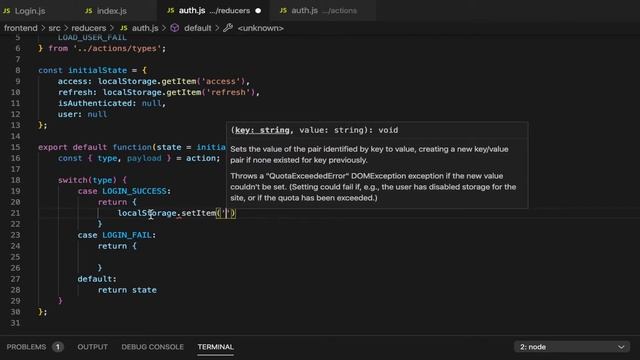640x360 pixels.
Task: Click 'return state' on line 28
Action: point(127,290)
